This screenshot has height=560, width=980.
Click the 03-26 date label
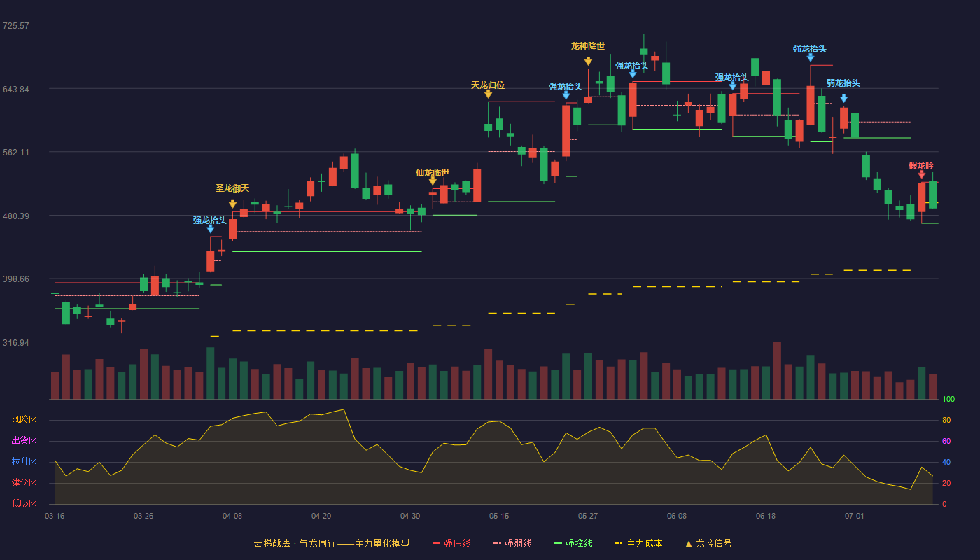(143, 516)
